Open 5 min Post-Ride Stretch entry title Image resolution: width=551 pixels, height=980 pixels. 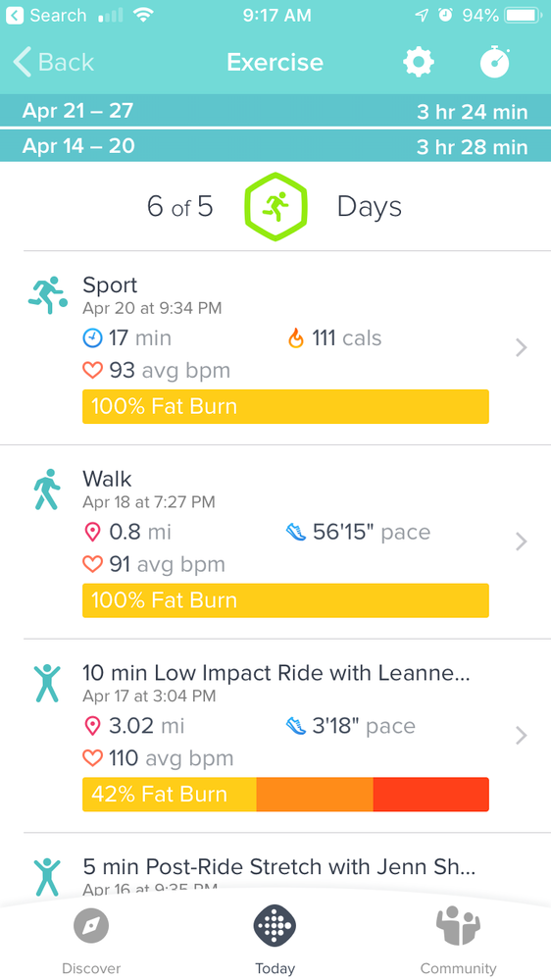tap(279, 867)
